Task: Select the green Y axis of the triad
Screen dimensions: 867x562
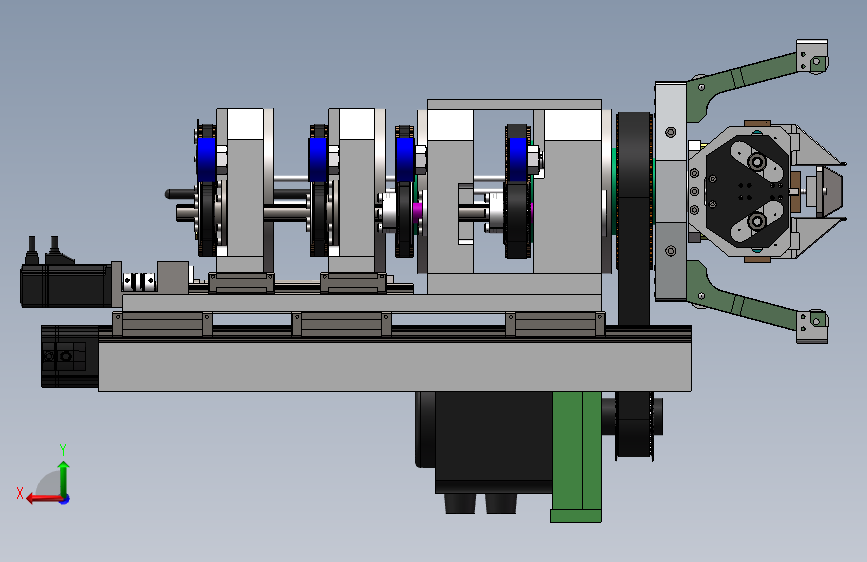Action: [x=64, y=478]
